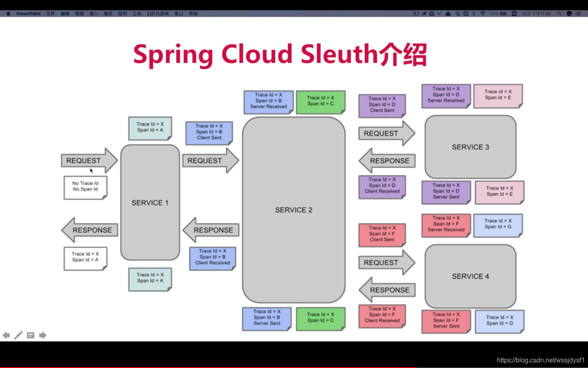
Task: Open Spotlight search magnifier
Action: pos(559,13)
